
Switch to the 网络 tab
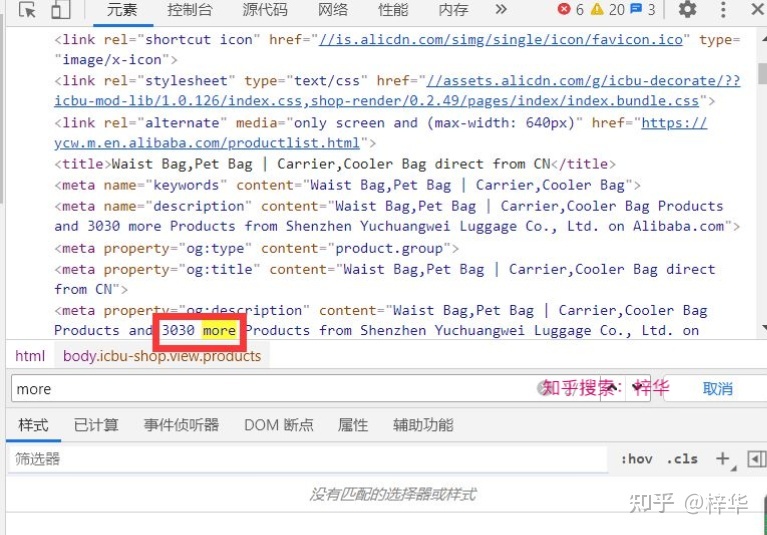333,10
